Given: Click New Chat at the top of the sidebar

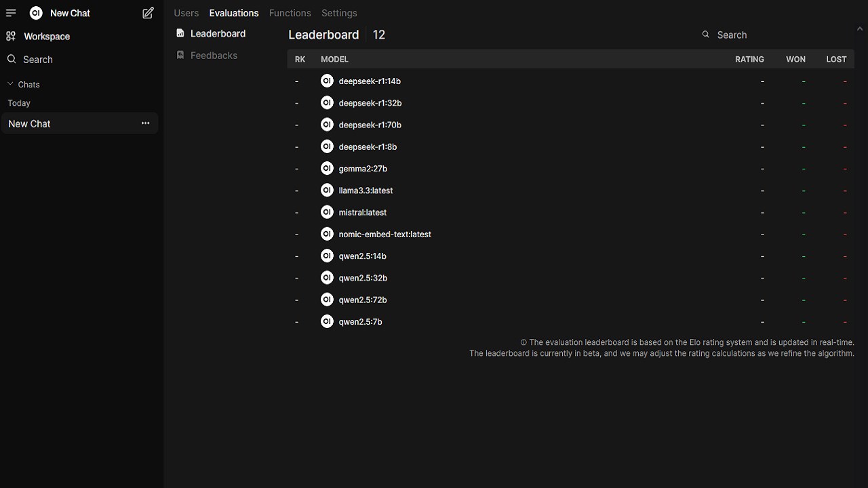Looking at the screenshot, I should point(70,13).
